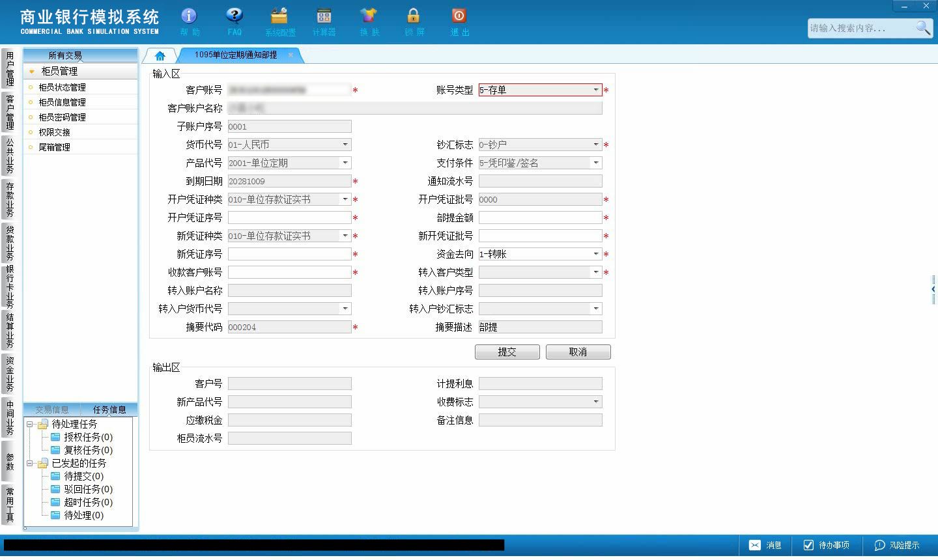Click the right-edge panel collapse arrow

coord(933,288)
